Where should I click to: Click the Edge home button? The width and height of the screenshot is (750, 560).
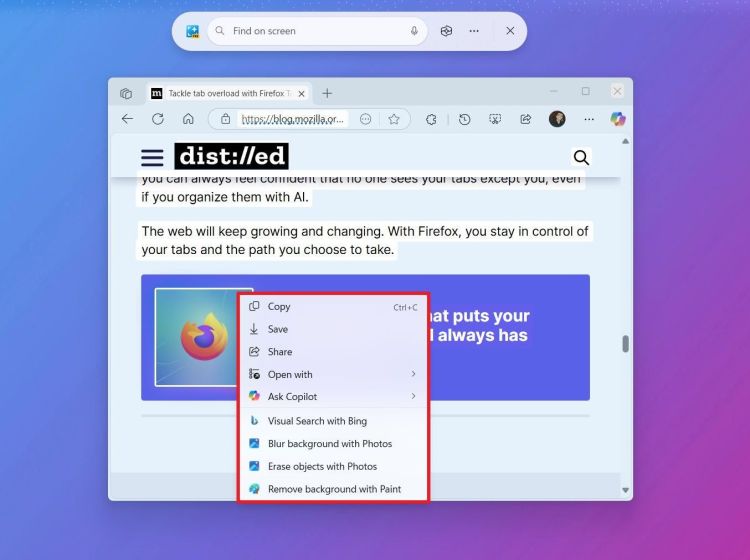point(188,119)
